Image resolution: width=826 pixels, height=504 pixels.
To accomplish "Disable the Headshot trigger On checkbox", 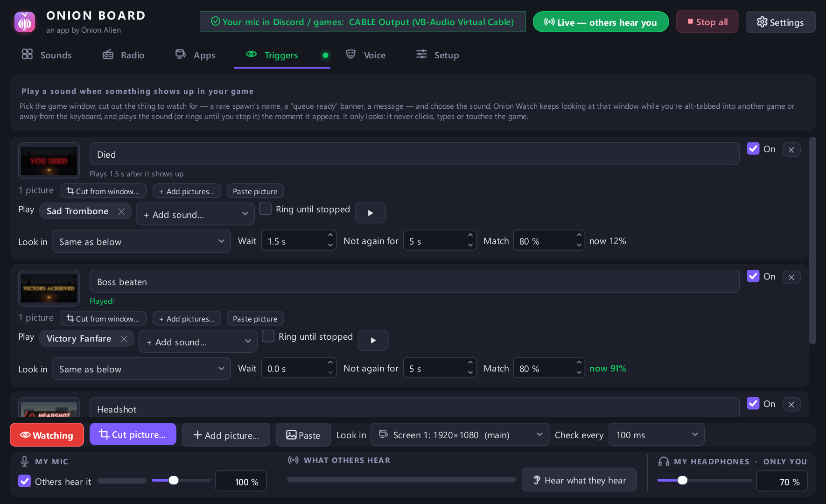I will pyautogui.click(x=753, y=403).
